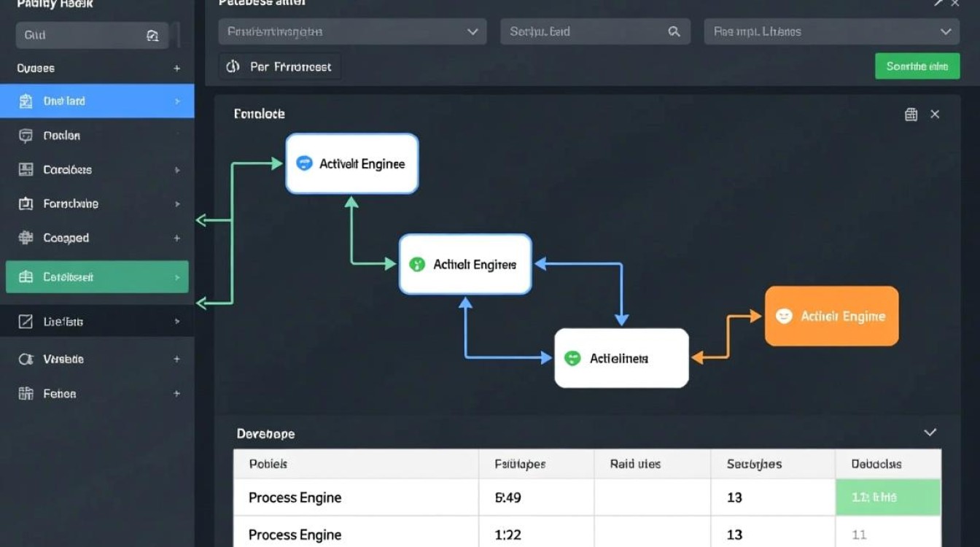
Task: Click the icon beside the selected blue Onetlard item
Action: 26,101
